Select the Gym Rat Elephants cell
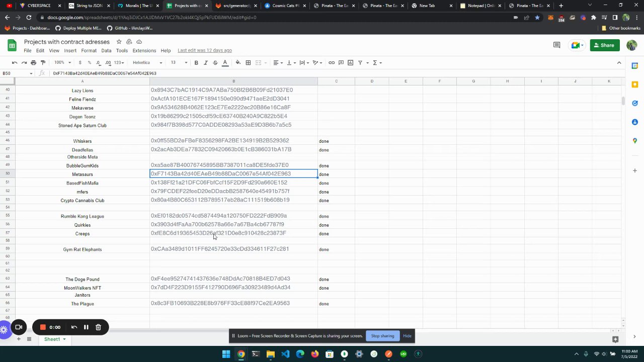 click(x=83, y=249)
